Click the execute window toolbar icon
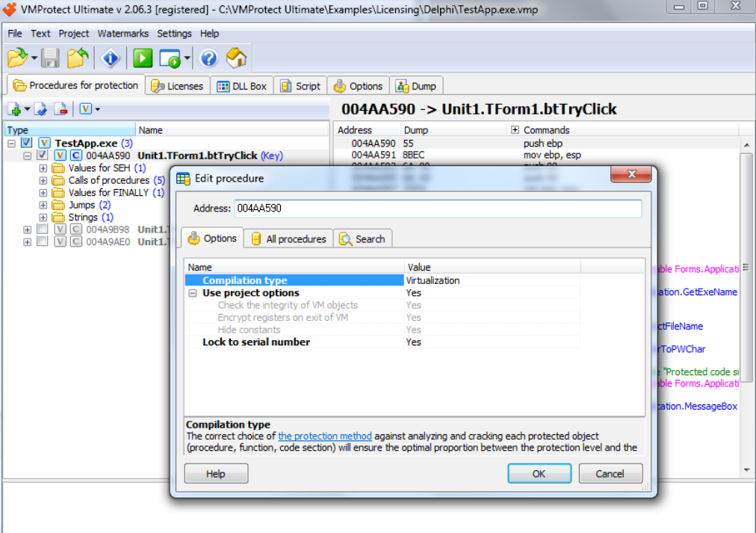Image resolution: width=756 pixels, height=533 pixels. [170, 58]
